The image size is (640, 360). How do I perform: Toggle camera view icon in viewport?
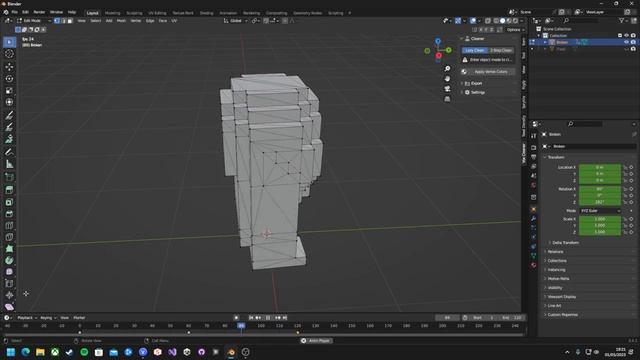(x=447, y=89)
